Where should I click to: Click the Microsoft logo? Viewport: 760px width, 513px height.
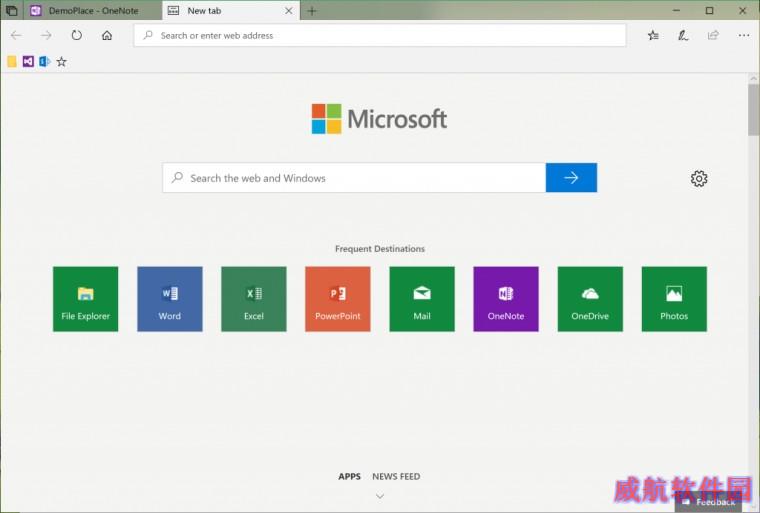point(379,119)
